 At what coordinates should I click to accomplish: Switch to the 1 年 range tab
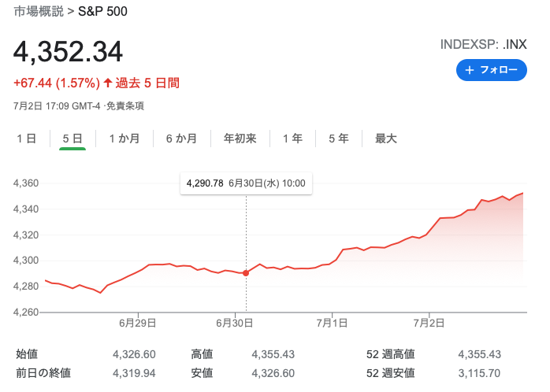pyautogui.click(x=293, y=139)
